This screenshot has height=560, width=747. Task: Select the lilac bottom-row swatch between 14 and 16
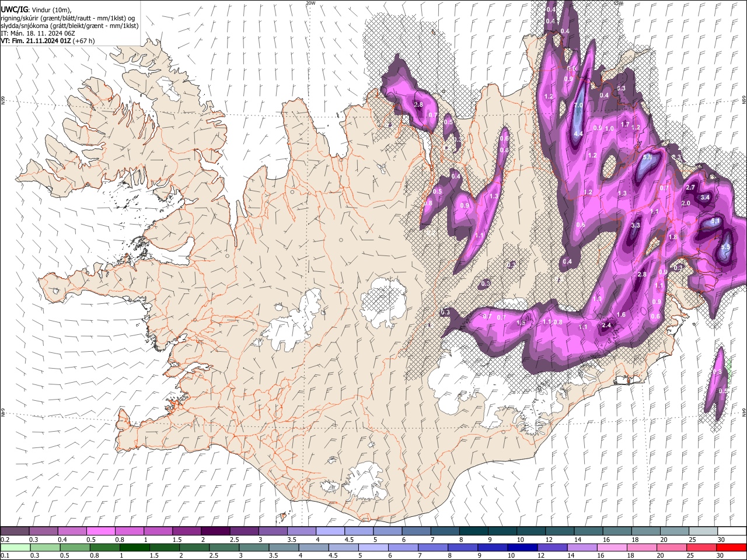click(582, 547)
